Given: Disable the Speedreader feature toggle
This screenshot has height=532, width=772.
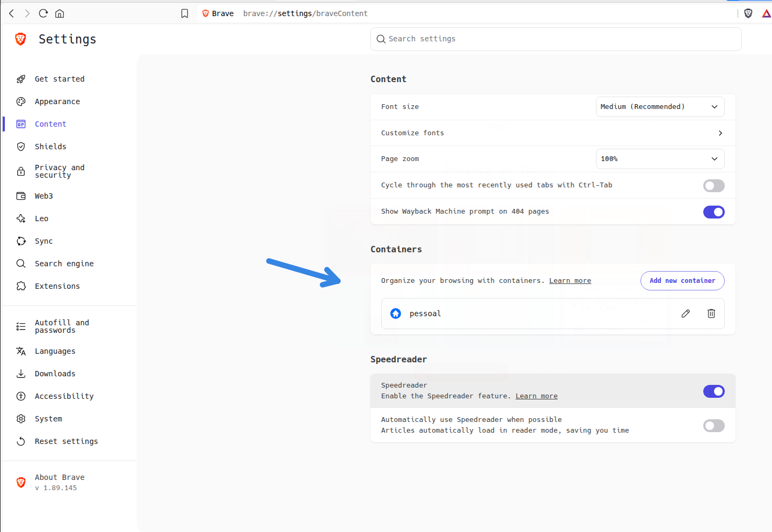Looking at the screenshot, I should point(714,391).
